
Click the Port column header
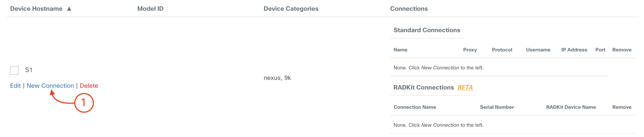click(600, 50)
